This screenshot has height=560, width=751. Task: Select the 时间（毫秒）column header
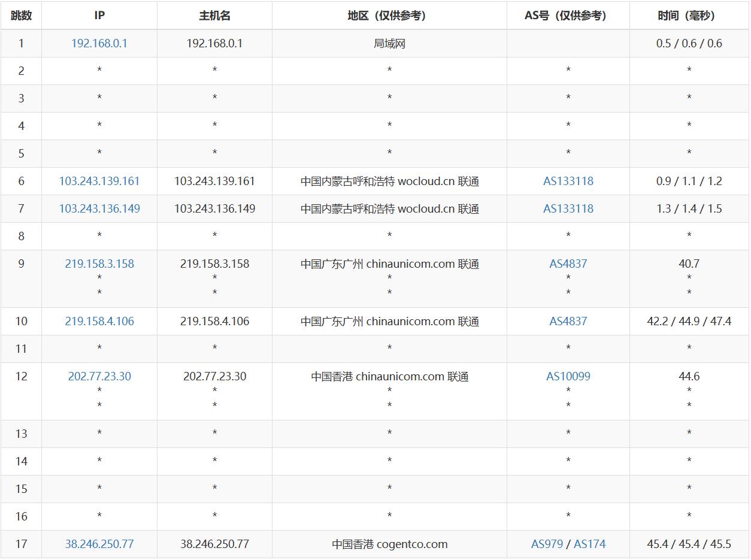[x=689, y=16]
